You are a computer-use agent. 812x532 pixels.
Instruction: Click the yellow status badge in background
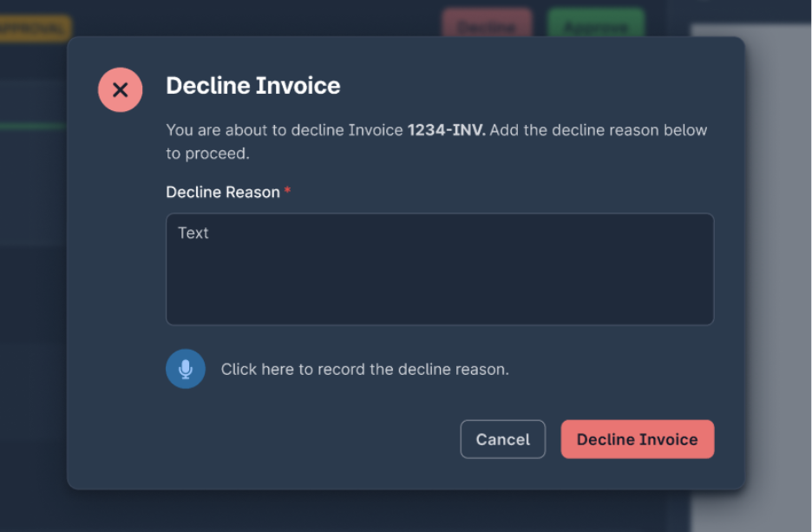[x=35, y=27]
